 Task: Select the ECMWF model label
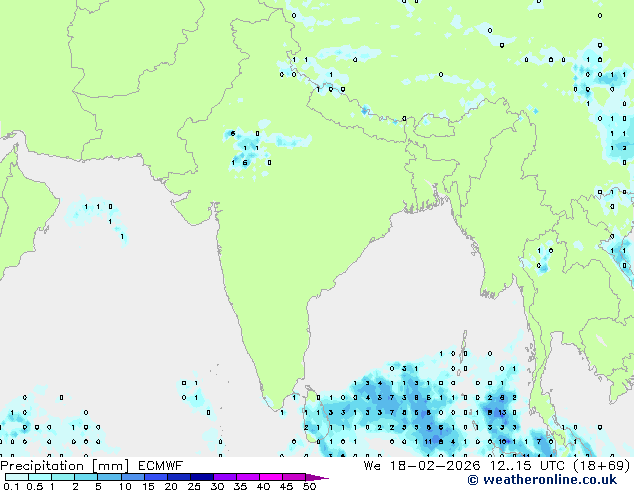click(x=161, y=466)
